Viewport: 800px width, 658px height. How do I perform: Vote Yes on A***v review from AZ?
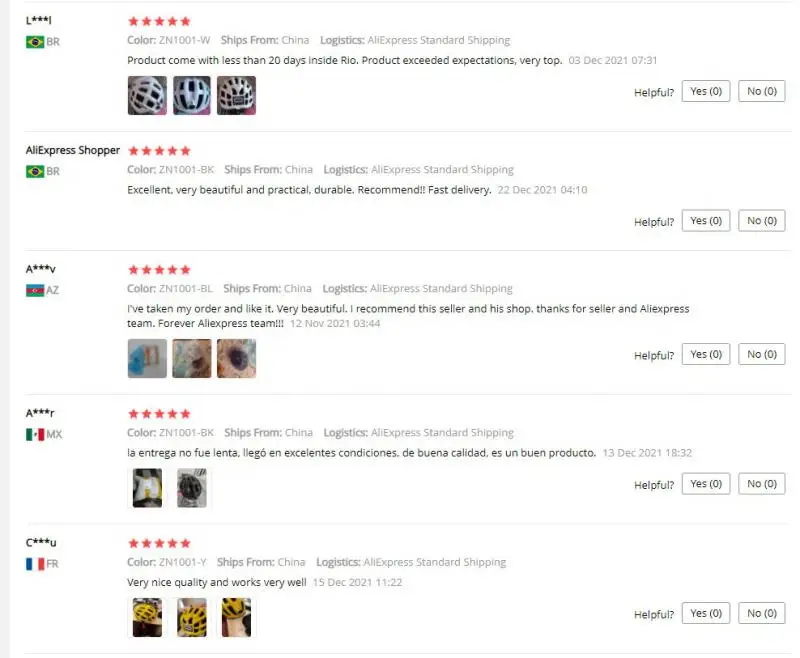tap(706, 355)
